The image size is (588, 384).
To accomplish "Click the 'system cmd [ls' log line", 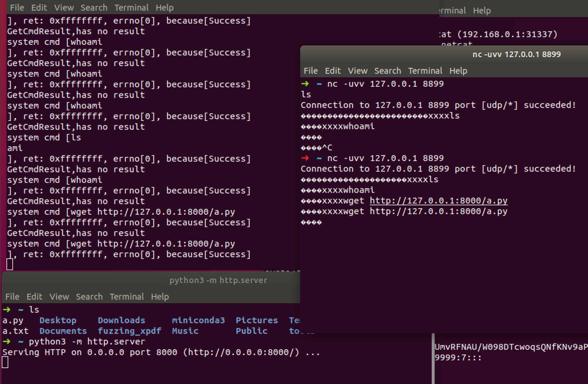I will tap(44, 138).
